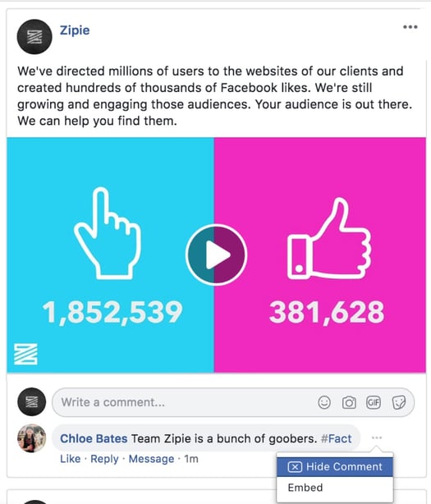Reply to Chloe Bates's comment
This screenshot has height=504, width=431.
point(104,459)
